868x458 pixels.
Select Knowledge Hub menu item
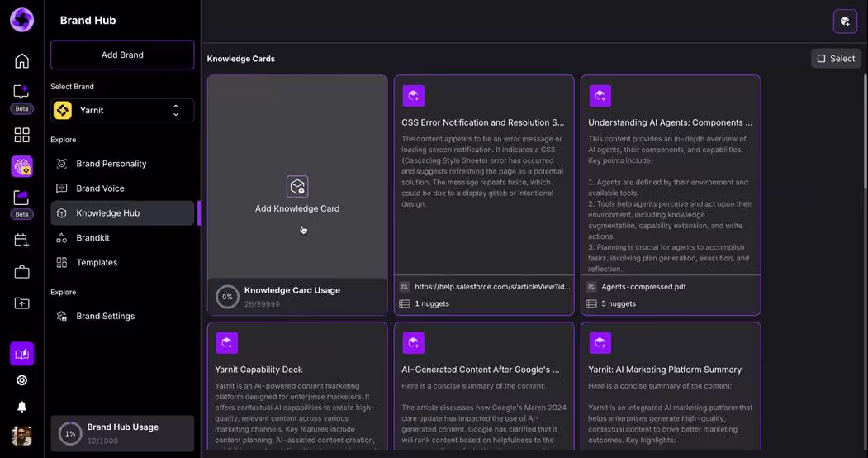tap(122, 213)
